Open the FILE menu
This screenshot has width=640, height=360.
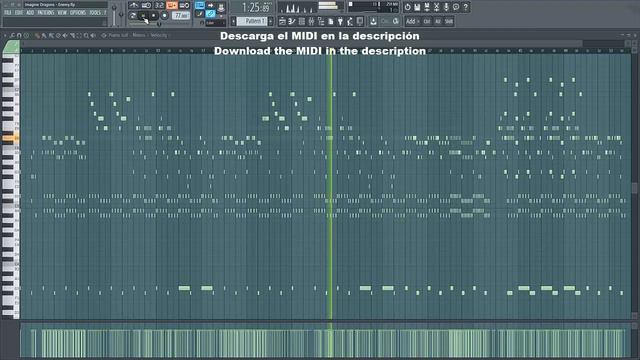(7, 13)
